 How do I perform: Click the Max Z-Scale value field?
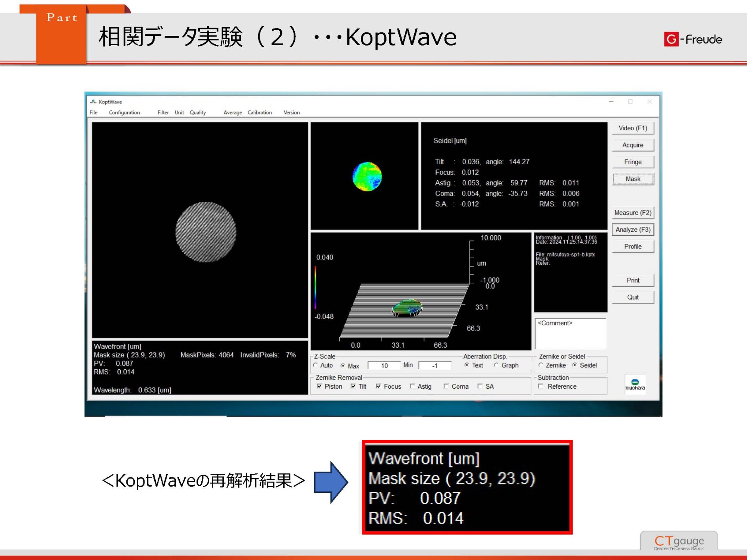tap(384, 365)
